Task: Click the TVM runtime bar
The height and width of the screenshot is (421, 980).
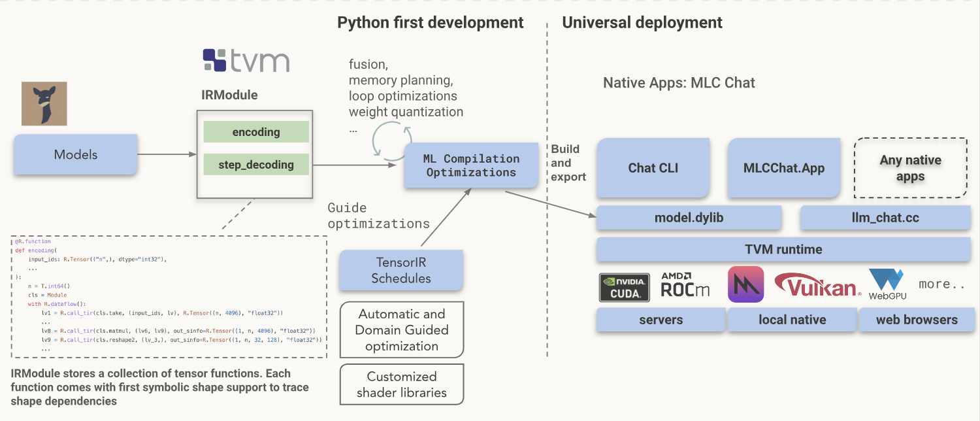Action: (783, 249)
